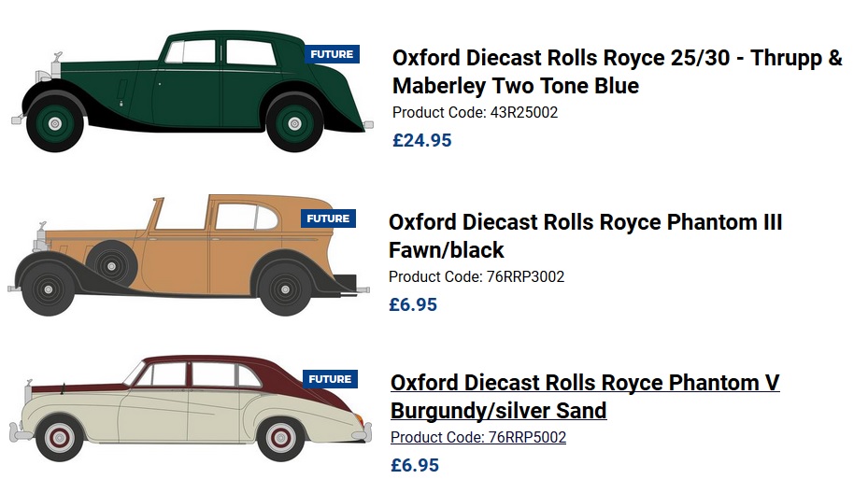Open the Rolls Royce Phantom III Fawn/black title

(585, 236)
